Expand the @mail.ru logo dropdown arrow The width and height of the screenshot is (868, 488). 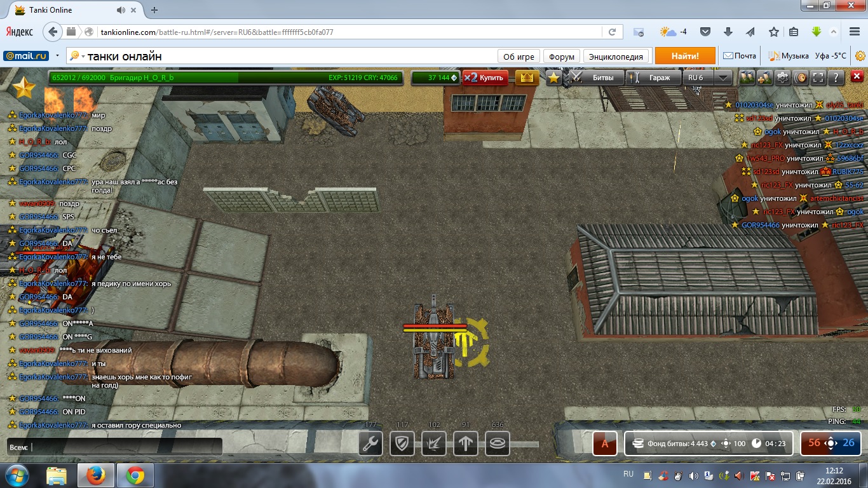[x=58, y=56]
